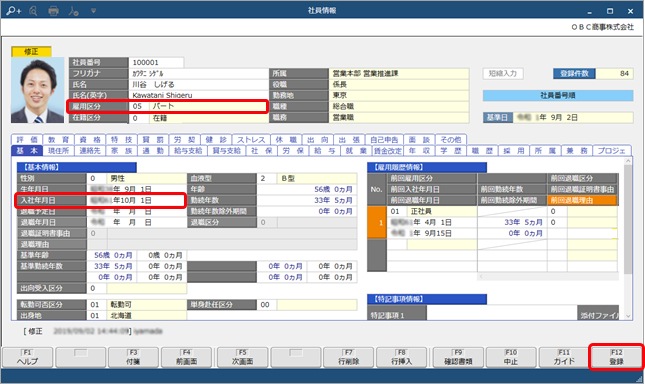
Task: Select the 健診 tab
Action: point(216,140)
